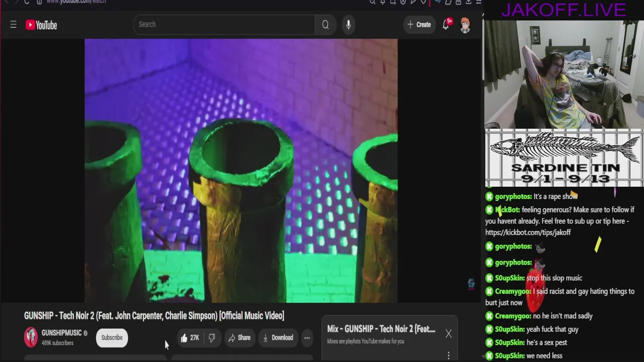Close the Mix playlist panel

pyautogui.click(x=448, y=333)
